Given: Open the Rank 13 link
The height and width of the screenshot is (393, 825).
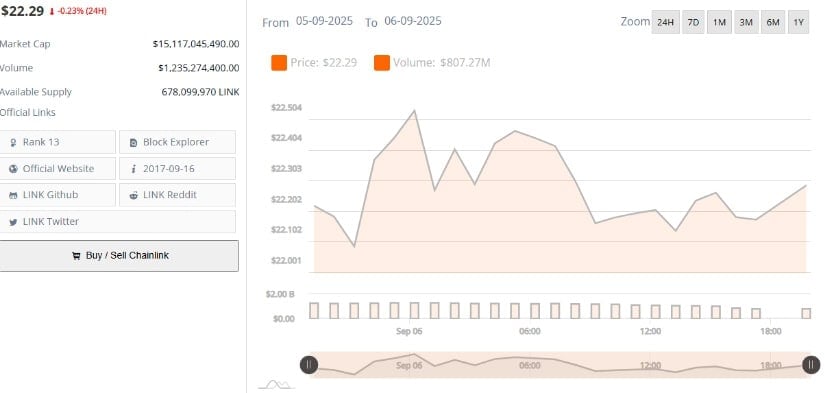Looking at the screenshot, I should (x=57, y=142).
